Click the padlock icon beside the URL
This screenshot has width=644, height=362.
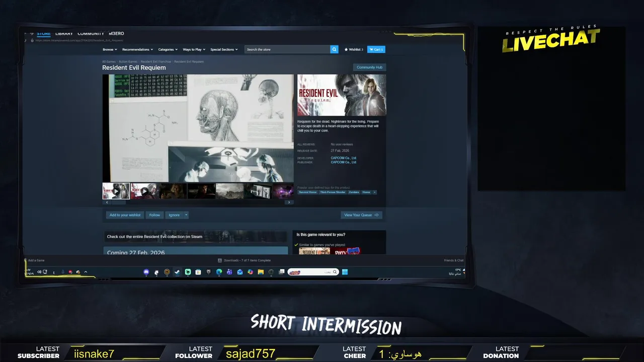32,40
